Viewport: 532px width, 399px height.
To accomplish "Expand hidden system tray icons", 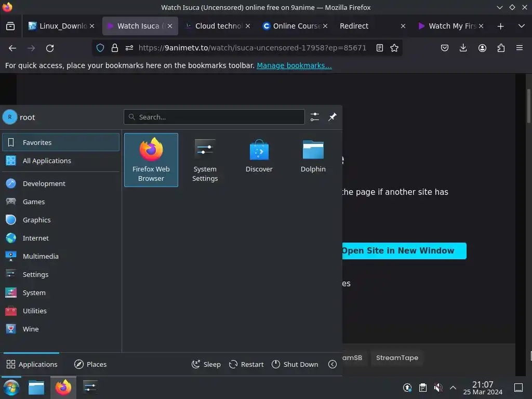I will [453, 388].
